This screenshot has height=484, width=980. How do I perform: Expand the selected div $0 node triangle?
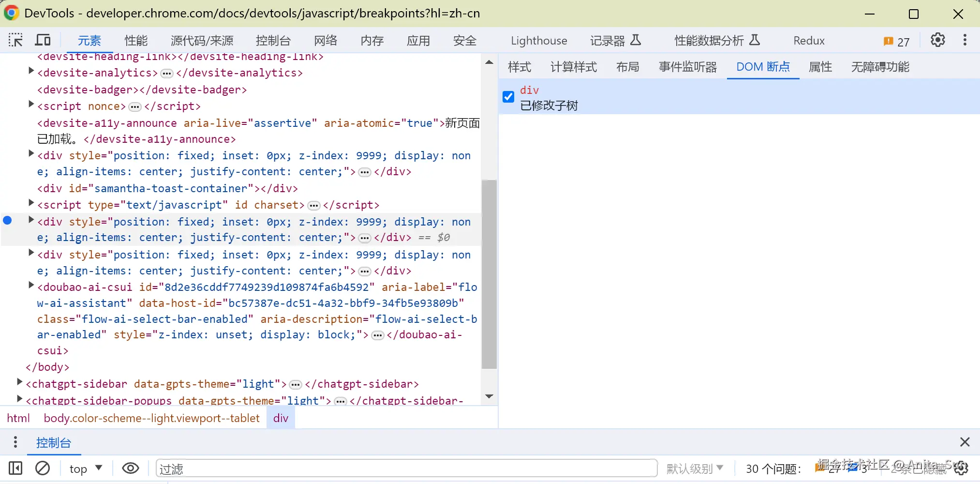click(31, 220)
